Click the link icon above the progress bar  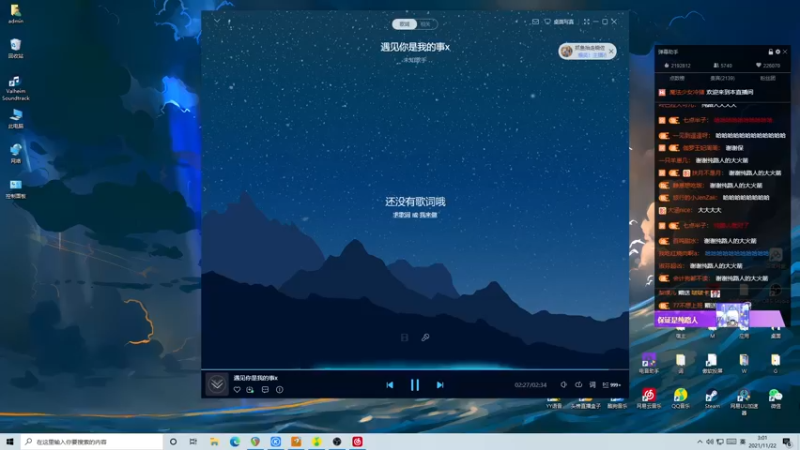(425, 337)
